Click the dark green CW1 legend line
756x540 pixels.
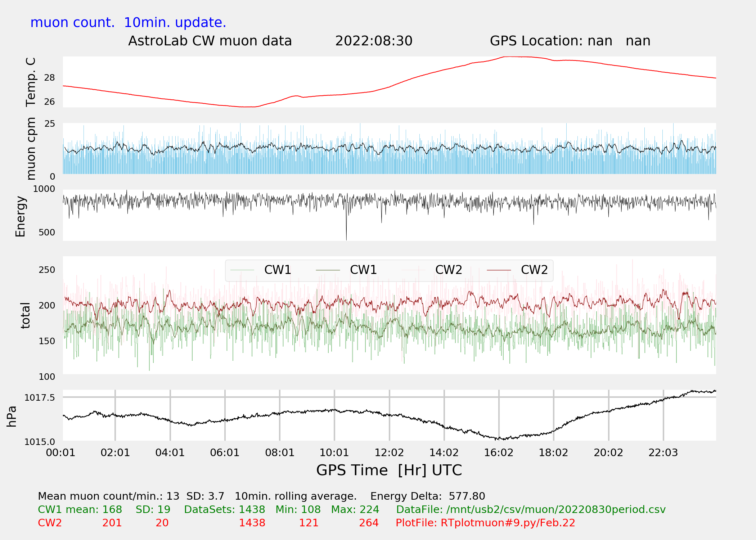click(328, 270)
